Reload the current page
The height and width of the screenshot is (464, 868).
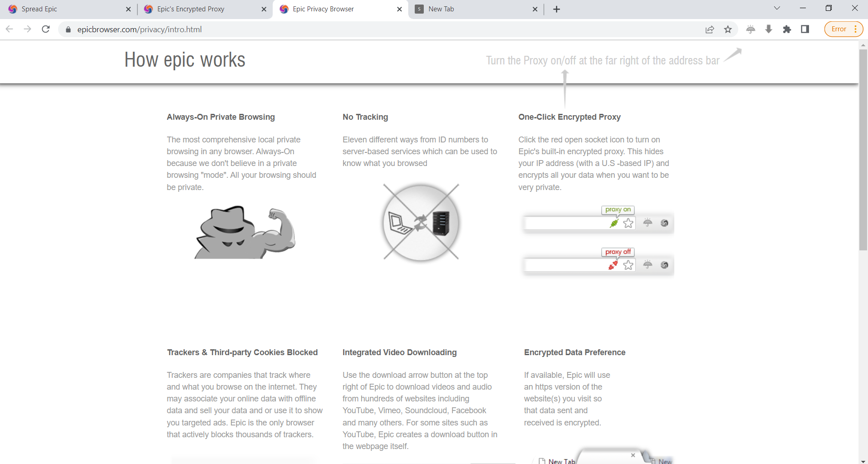[x=46, y=29]
